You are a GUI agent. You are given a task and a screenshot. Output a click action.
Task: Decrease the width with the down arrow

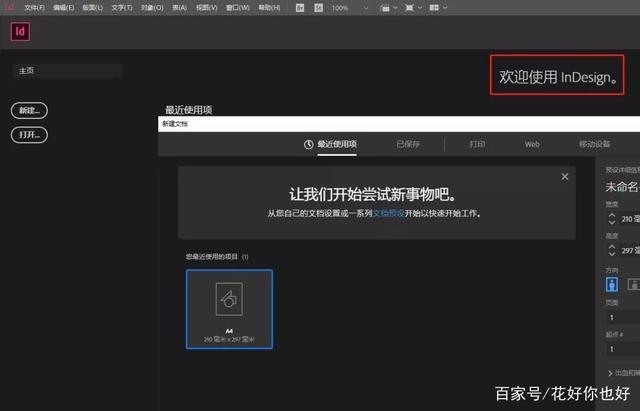(x=611, y=222)
